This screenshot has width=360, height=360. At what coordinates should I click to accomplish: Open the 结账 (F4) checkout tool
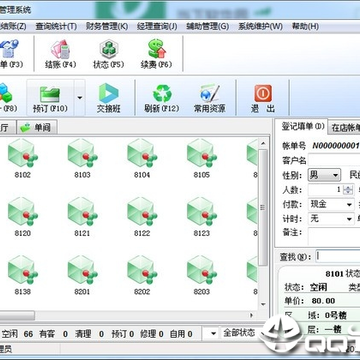coord(60,54)
